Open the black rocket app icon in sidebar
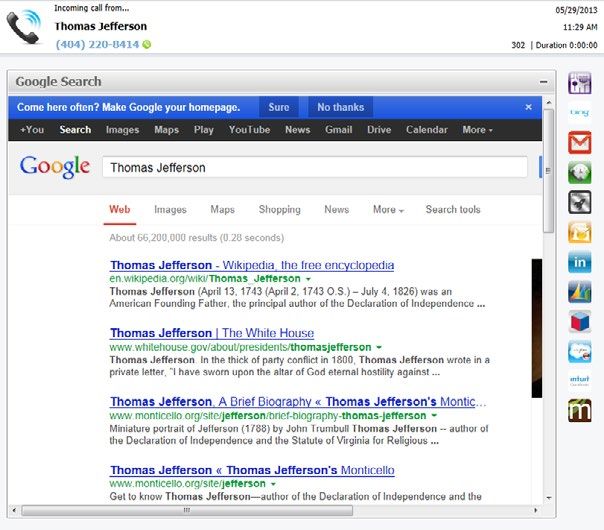This screenshot has height=530, width=604. coord(579,202)
